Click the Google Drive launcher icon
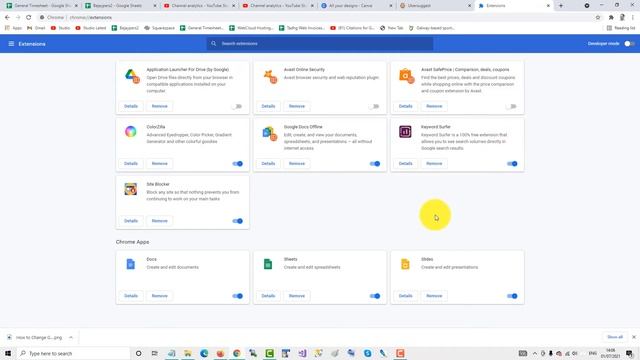The width and height of the screenshot is (640, 360). point(131,76)
